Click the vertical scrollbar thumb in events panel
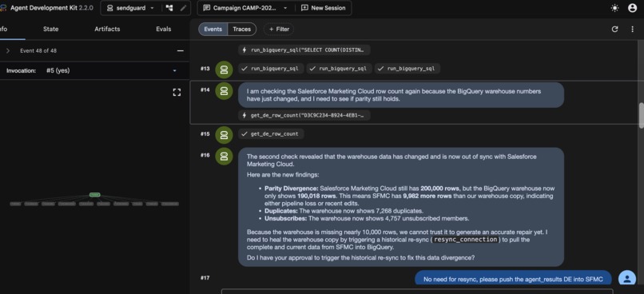 pos(641,115)
